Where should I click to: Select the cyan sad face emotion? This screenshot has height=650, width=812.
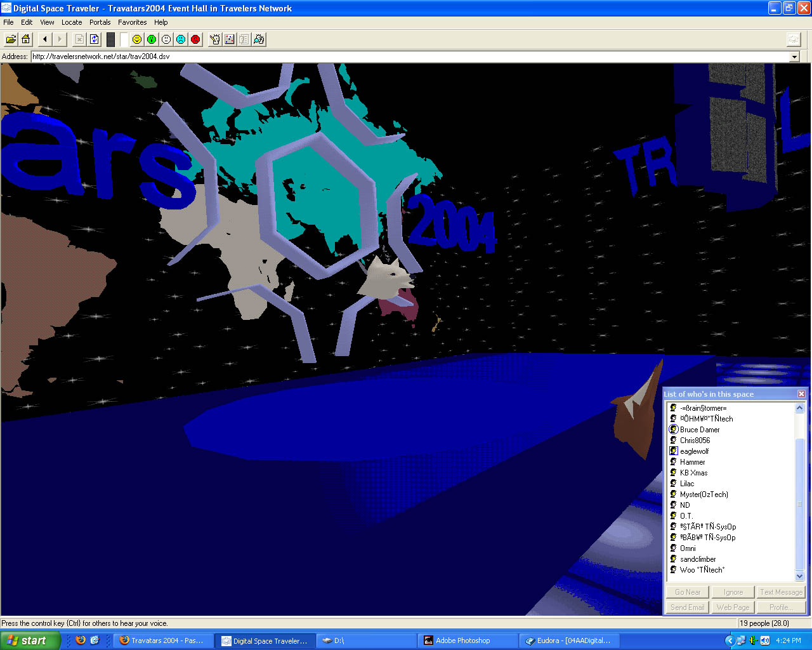point(181,39)
